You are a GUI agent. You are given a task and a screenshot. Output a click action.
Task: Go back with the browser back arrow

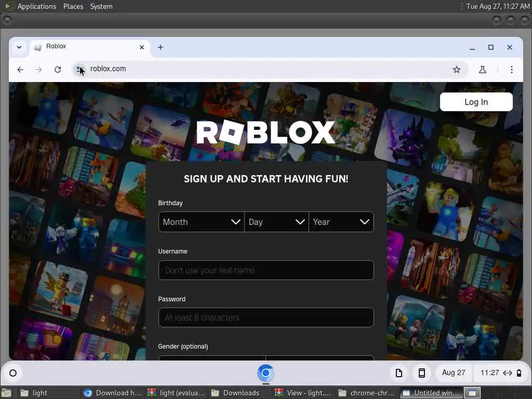pyautogui.click(x=20, y=70)
